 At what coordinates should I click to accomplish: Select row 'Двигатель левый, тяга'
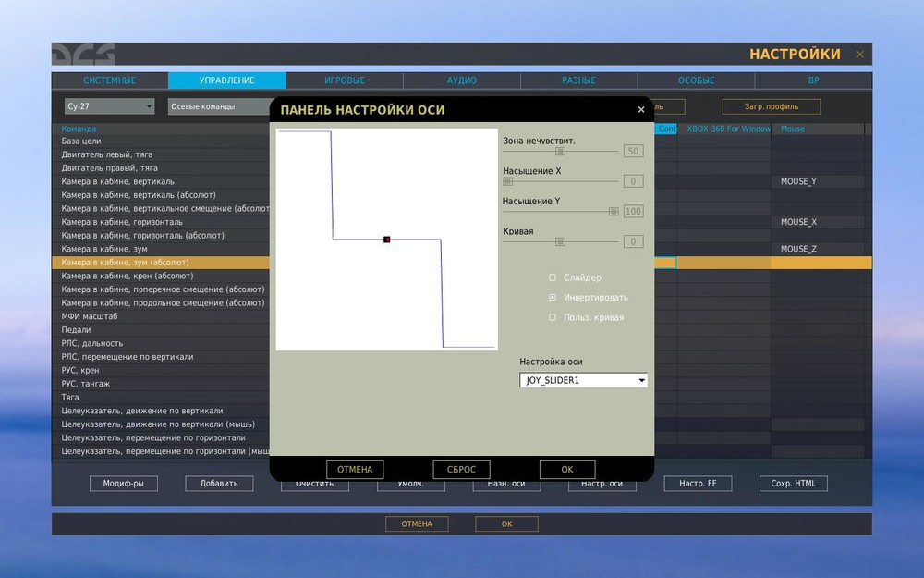[x=160, y=154]
